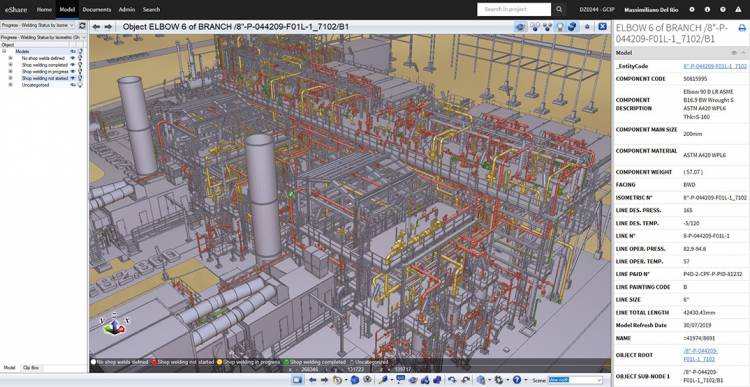This screenshot has width=750, height=387.
Task: Click the lightbulb icon in viewer header toolbar
Action: [559, 27]
